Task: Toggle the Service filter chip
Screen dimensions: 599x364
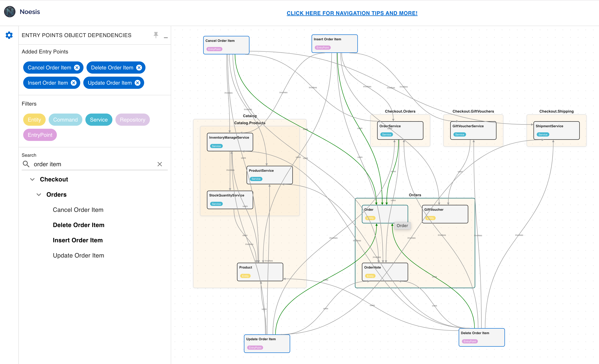Action: point(99,120)
